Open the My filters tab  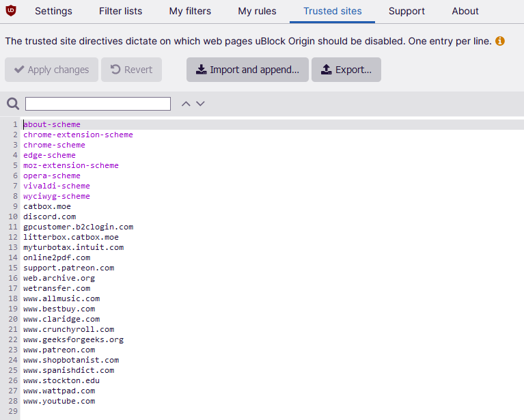(x=190, y=11)
